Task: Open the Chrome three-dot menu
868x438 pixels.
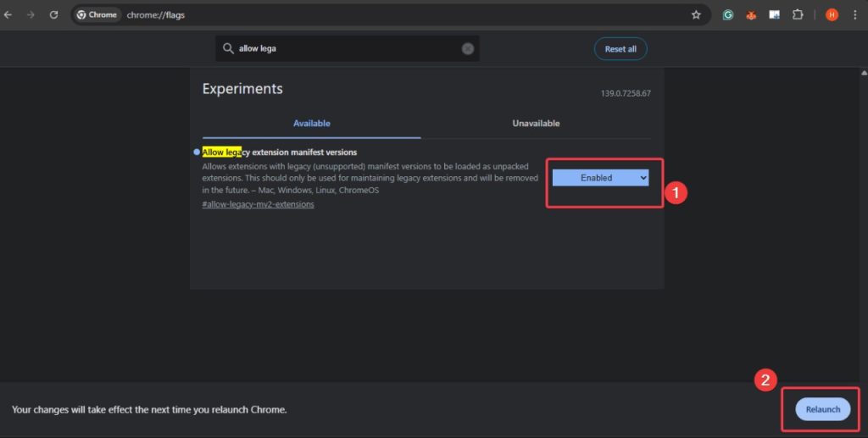Action: click(856, 14)
